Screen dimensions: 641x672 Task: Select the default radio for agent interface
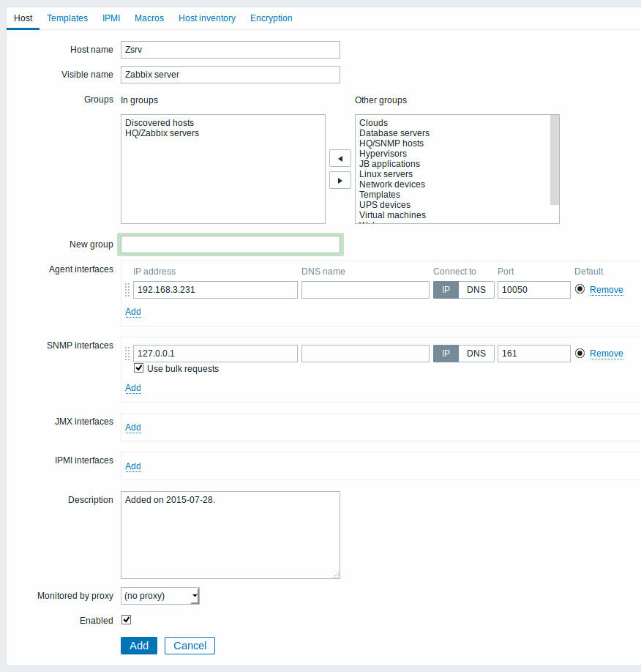pyautogui.click(x=580, y=289)
